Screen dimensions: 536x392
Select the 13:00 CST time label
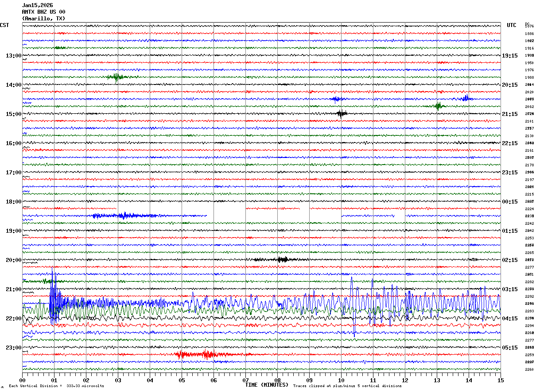[x=13, y=56]
